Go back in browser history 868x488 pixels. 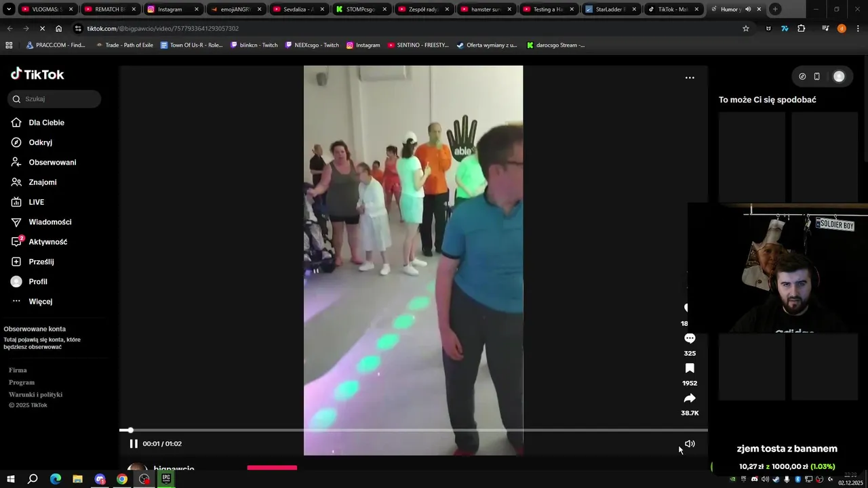pyautogui.click(x=9, y=28)
